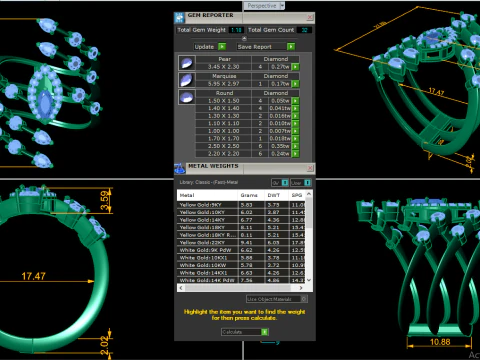Image resolution: width=480 pixels, height=360 pixels.
Task: Click the Calculate button label
Action: click(x=232, y=332)
